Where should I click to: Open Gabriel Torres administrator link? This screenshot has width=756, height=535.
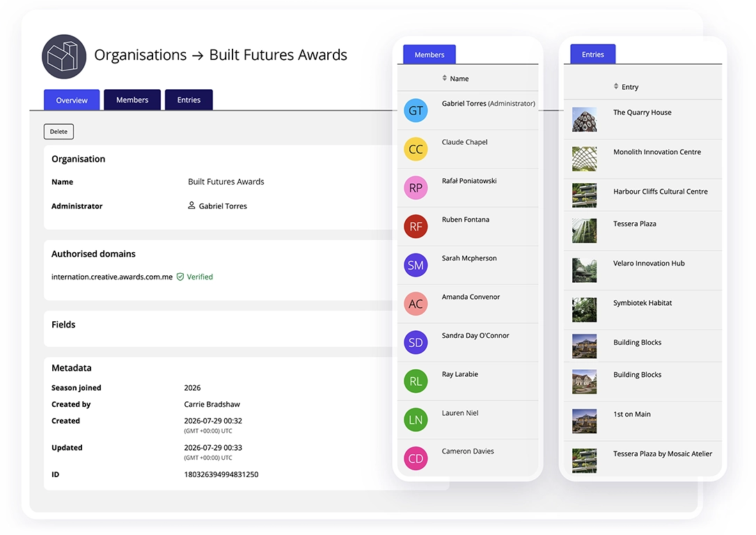[x=223, y=206]
